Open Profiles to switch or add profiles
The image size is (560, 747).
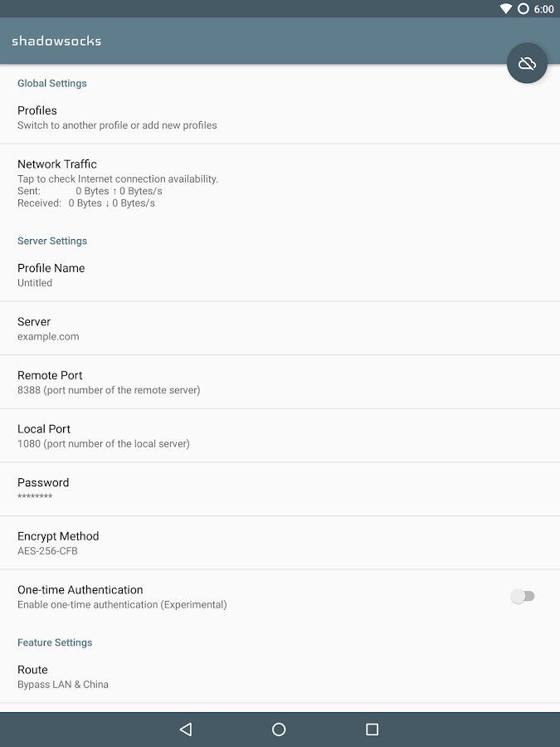click(x=280, y=117)
